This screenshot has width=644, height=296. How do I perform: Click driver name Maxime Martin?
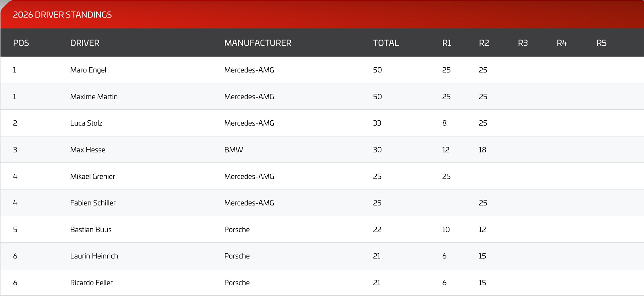tap(94, 97)
